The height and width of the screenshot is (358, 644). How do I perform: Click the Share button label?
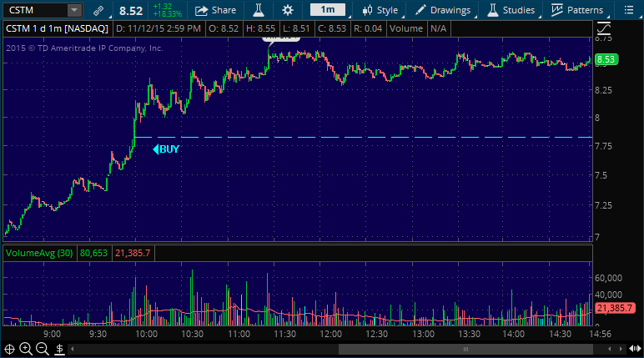[x=224, y=10]
